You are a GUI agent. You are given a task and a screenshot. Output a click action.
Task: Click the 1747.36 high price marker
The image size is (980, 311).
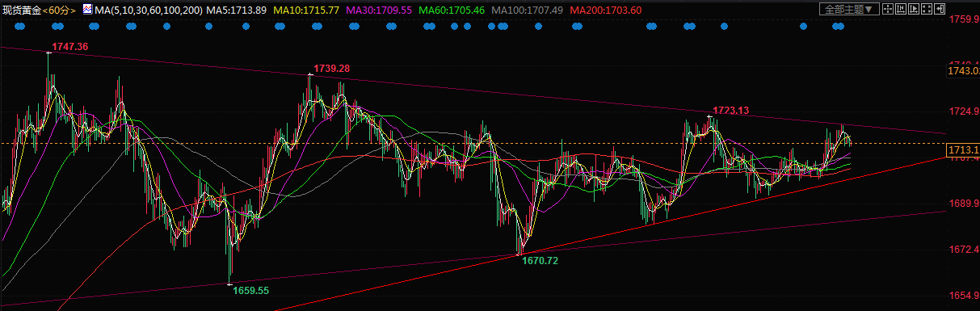pos(70,47)
